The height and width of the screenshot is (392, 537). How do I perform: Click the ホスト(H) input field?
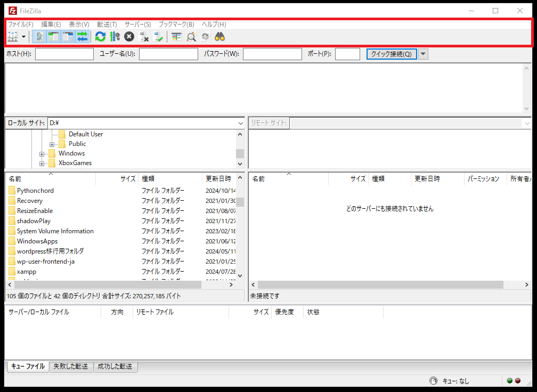64,54
